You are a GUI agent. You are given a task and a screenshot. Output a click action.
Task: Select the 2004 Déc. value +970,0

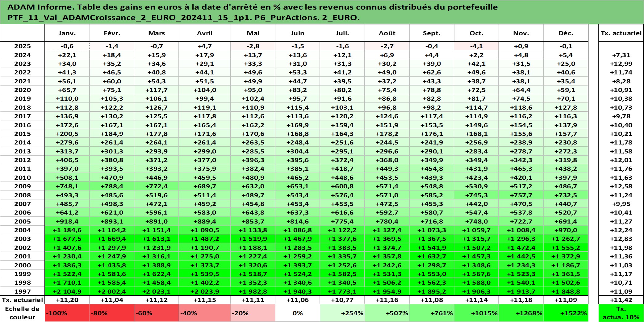point(566,230)
